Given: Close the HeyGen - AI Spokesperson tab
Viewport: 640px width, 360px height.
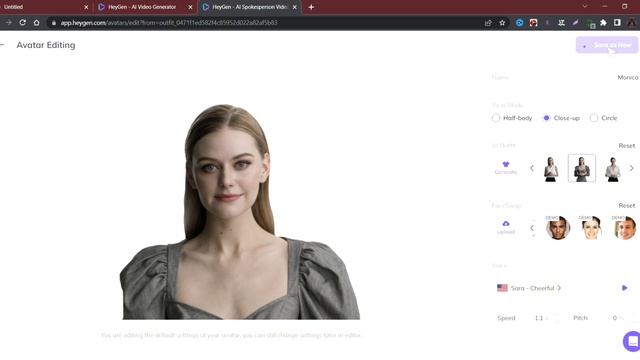Looking at the screenshot, I should pyautogui.click(x=295, y=7).
